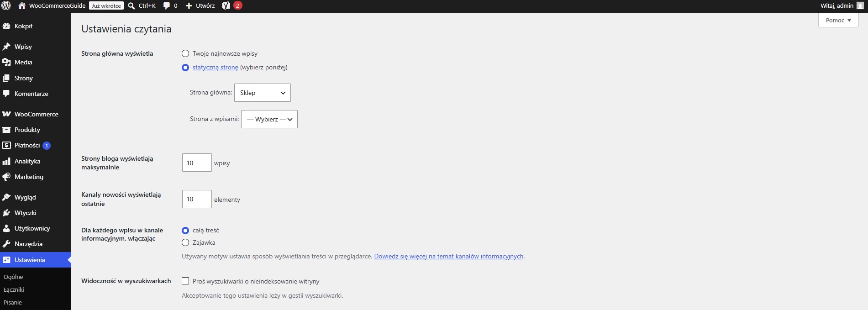
Task: Click the WordPress logo icon
Action: pos(6,6)
